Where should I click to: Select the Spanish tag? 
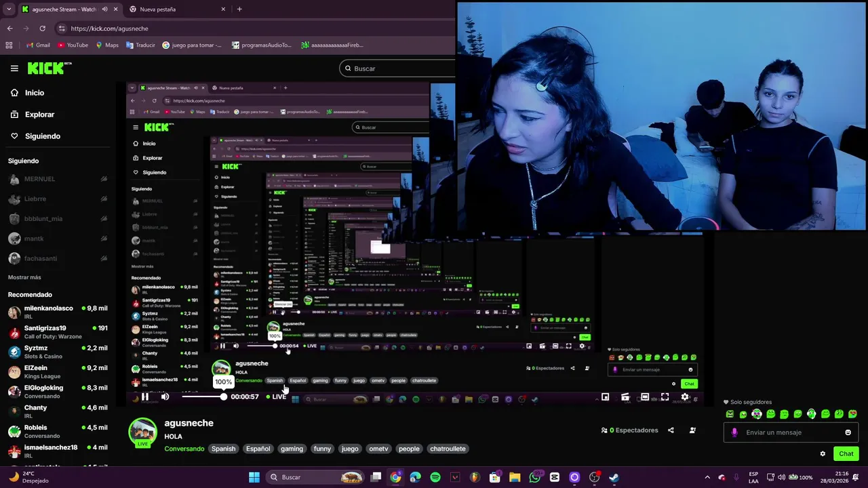(x=223, y=449)
